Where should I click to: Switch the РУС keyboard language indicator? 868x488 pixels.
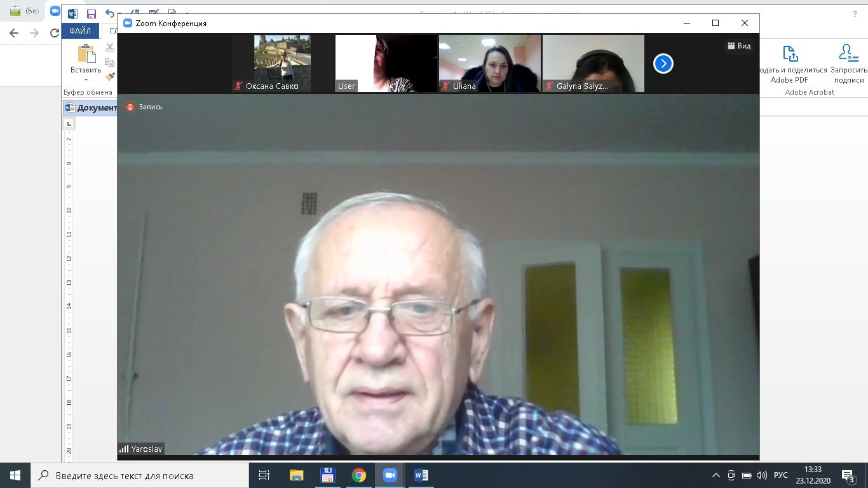781,475
